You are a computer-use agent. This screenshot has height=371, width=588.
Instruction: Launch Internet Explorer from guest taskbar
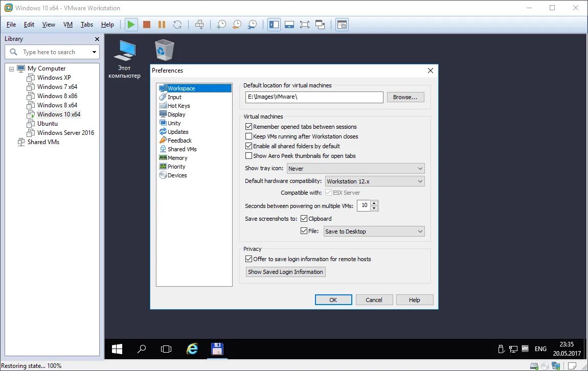[x=192, y=349]
